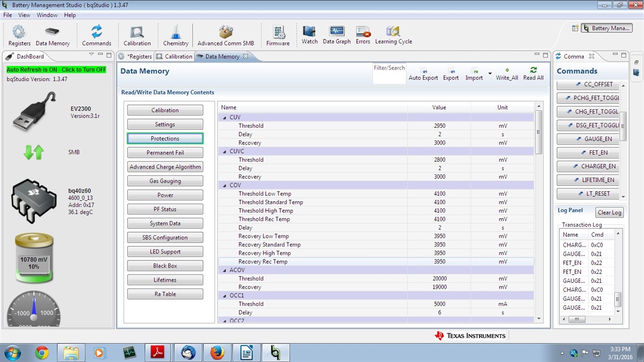This screenshot has height=362, width=644.
Task: Clear the transaction log
Action: 609,213
